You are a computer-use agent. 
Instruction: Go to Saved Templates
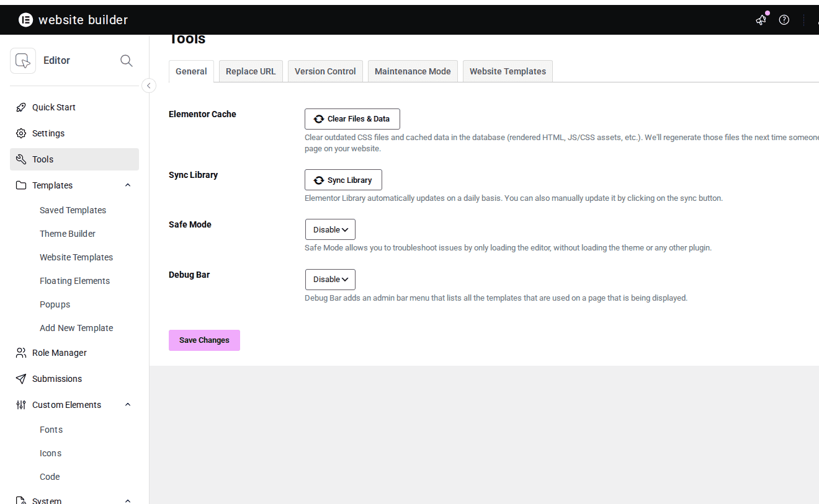pos(73,210)
